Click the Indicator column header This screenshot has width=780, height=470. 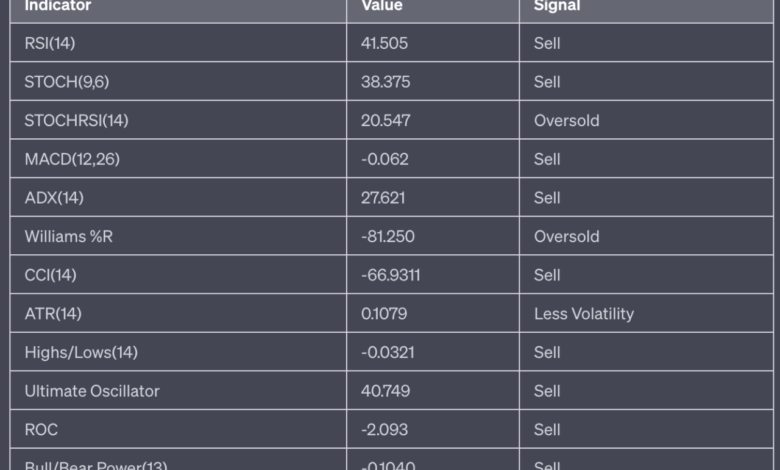(58, 6)
